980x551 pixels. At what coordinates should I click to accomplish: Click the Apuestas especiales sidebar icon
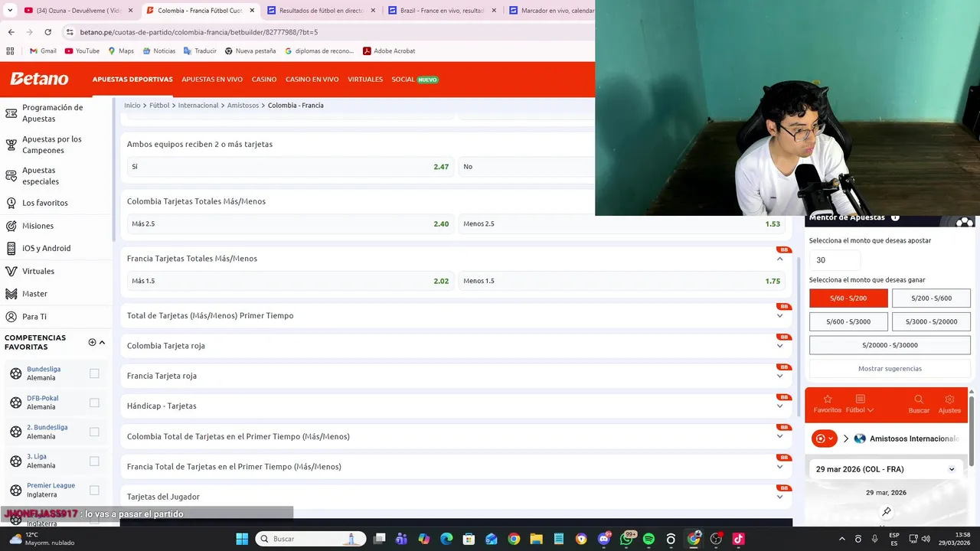11,176
